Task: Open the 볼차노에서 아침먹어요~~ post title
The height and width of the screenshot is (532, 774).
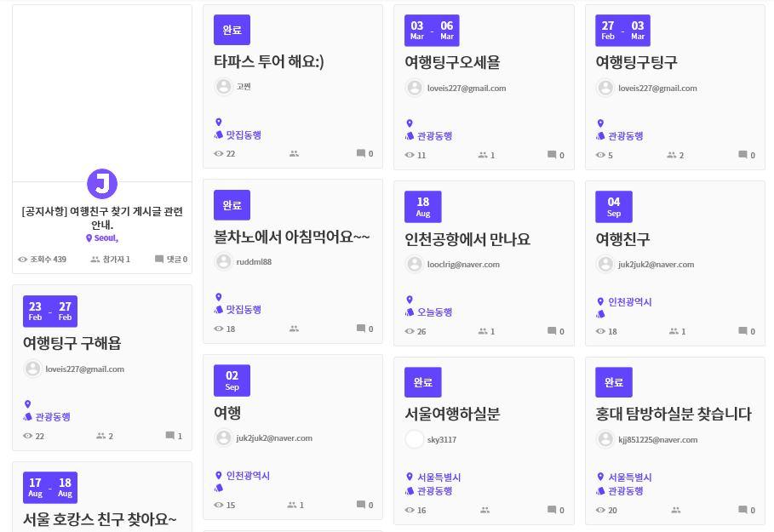Action: point(291,237)
